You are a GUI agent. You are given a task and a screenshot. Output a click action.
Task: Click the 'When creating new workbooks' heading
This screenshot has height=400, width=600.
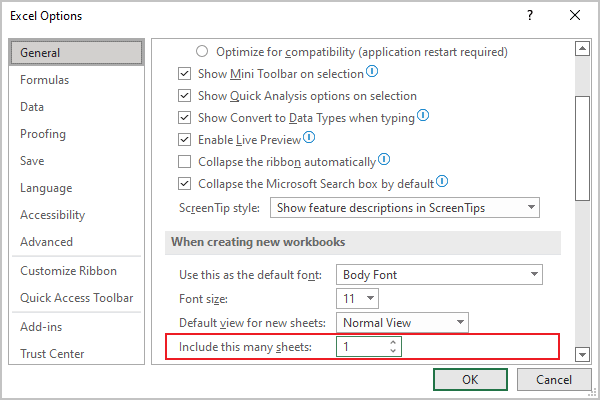tap(258, 242)
